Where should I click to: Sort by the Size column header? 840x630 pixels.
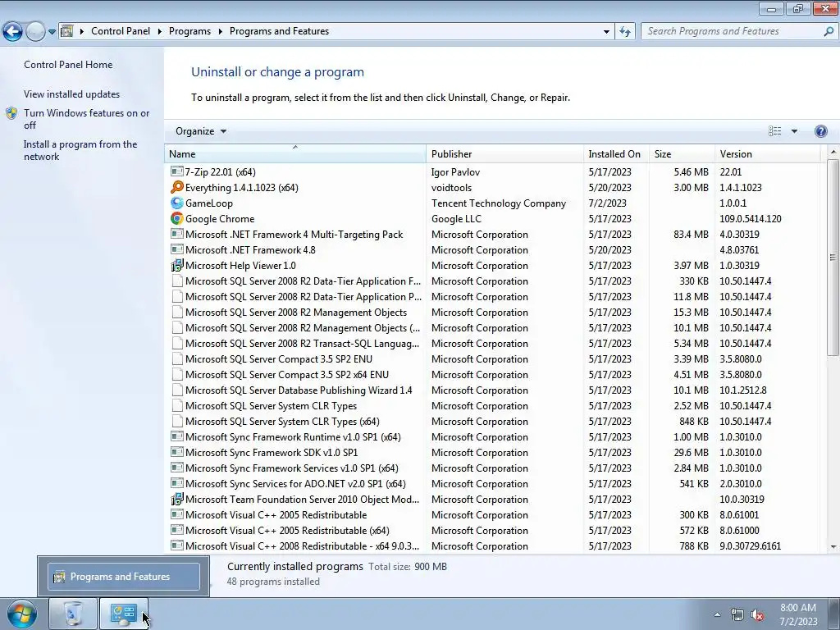[x=682, y=153]
